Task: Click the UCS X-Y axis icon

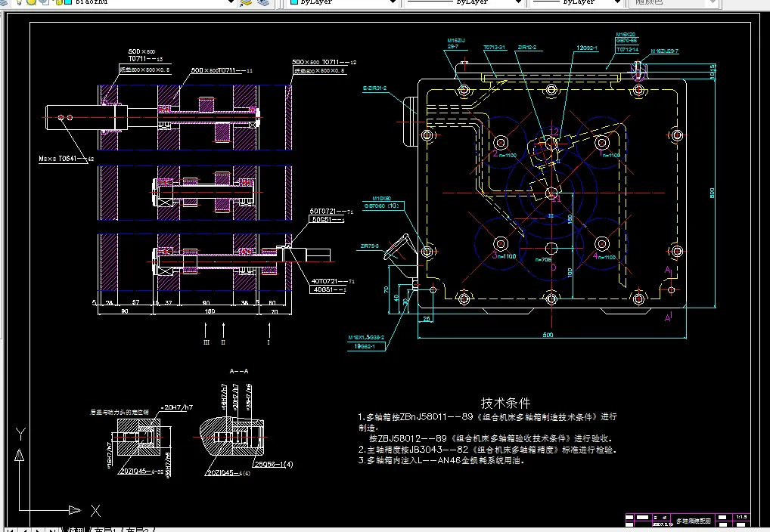Action: (57, 472)
